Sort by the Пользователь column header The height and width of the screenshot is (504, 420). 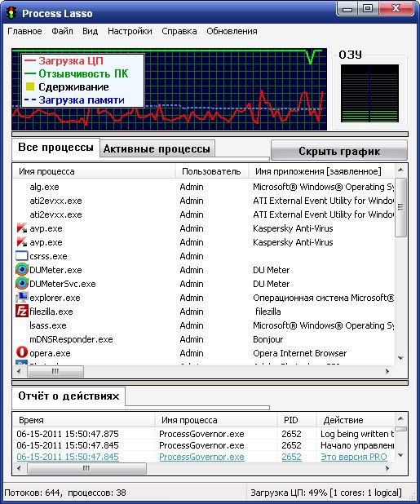point(212,171)
